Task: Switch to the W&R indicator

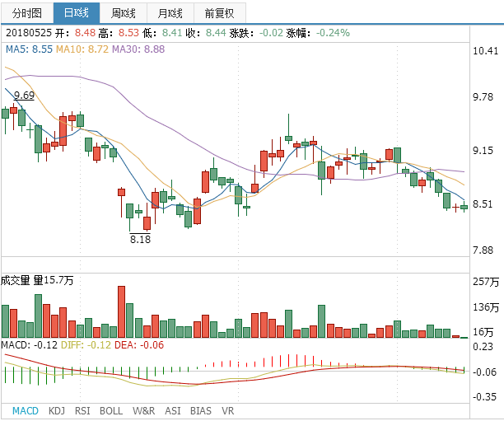Action: click(x=143, y=411)
